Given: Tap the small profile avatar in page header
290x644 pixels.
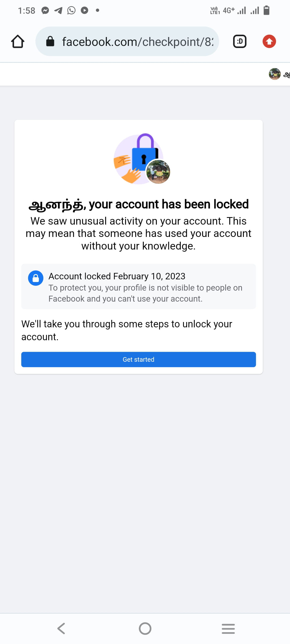Looking at the screenshot, I should (x=274, y=74).
